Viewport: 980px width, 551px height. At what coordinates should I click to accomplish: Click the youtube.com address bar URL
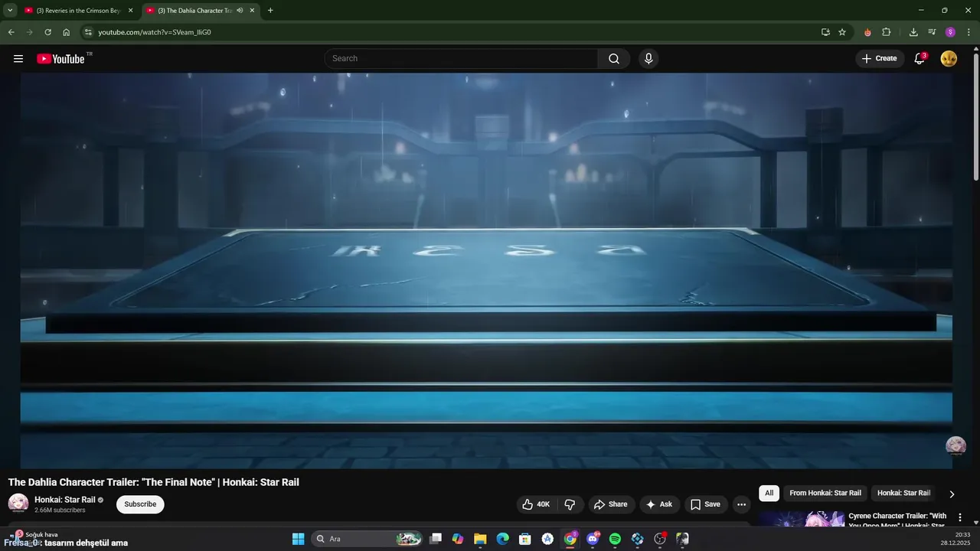click(155, 32)
